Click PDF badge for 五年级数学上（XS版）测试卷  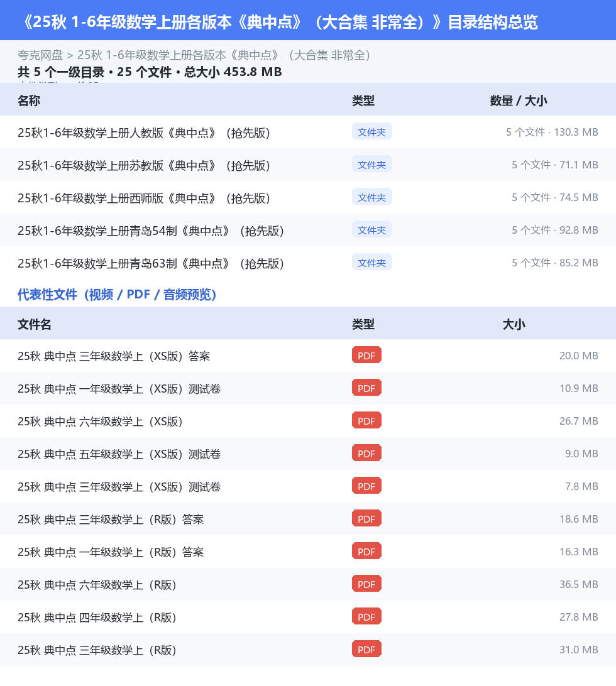[x=366, y=454]
